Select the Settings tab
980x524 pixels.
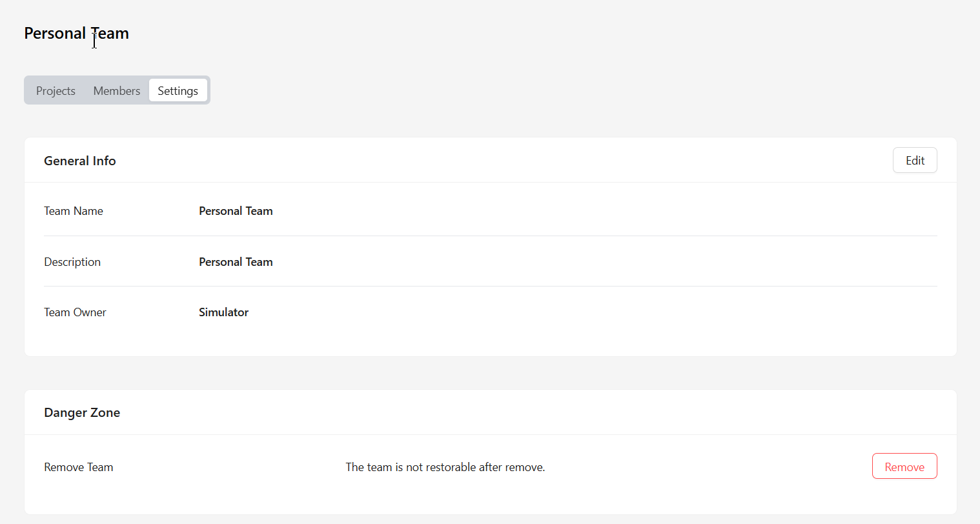tap(178, 90)
